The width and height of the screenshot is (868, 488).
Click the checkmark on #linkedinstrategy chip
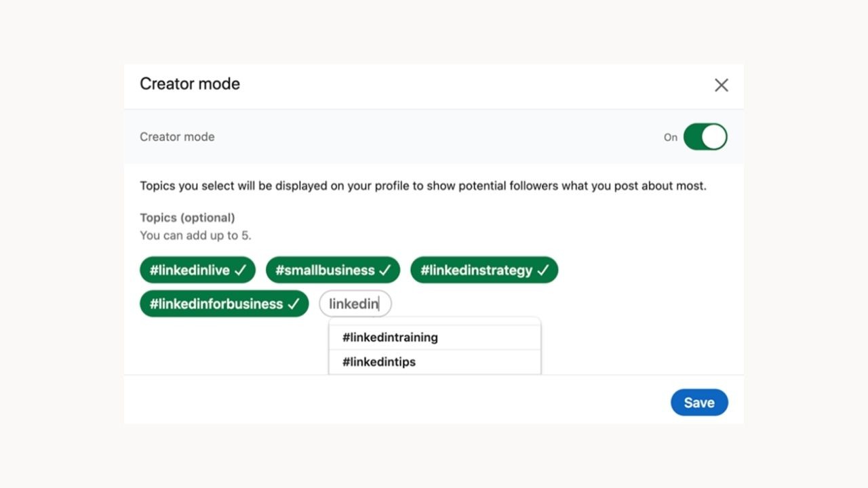click(542, 270)
